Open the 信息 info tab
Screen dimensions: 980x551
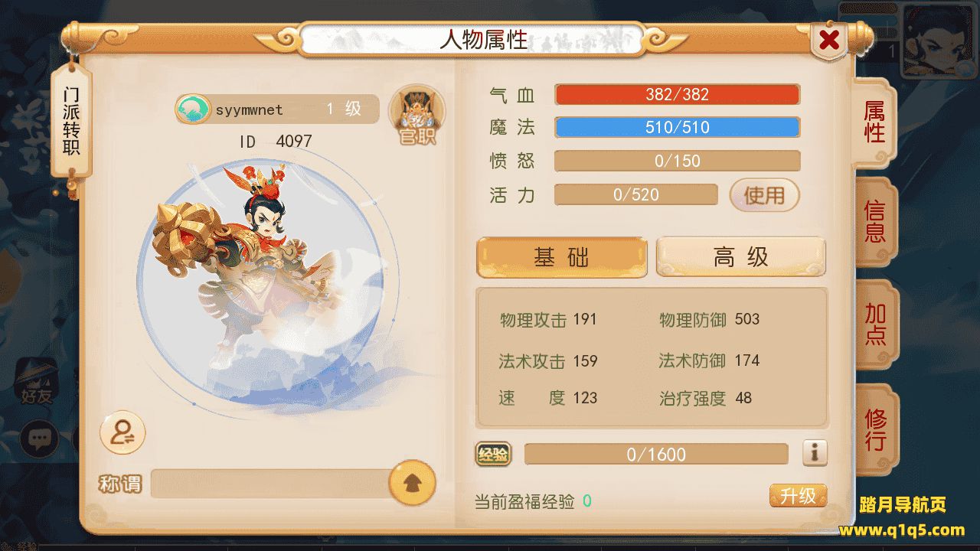coord(875,222)
